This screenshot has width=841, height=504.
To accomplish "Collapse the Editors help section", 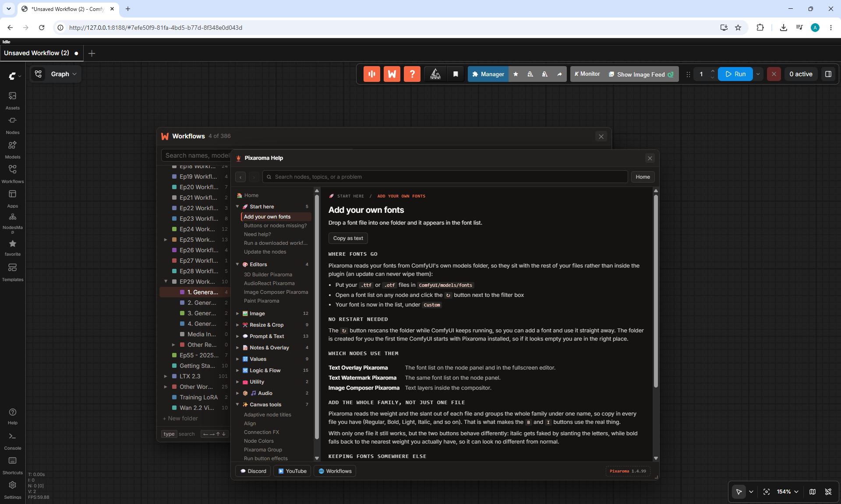I will 237,264.
